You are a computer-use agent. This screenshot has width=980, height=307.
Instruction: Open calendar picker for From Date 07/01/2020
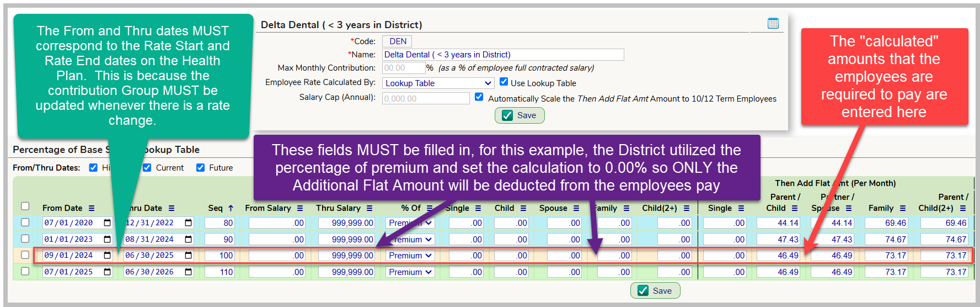pyautogui.click(x=107, y=223)
